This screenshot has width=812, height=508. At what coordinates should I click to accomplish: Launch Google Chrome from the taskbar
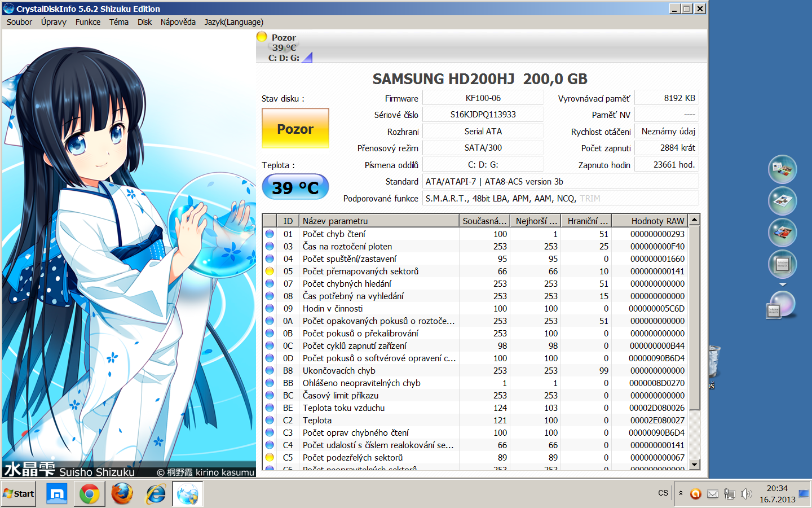pos(89,494)
